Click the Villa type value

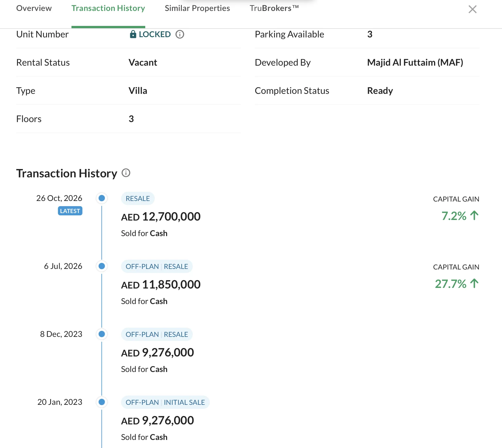pyautogui.click(x=138, y=91)
